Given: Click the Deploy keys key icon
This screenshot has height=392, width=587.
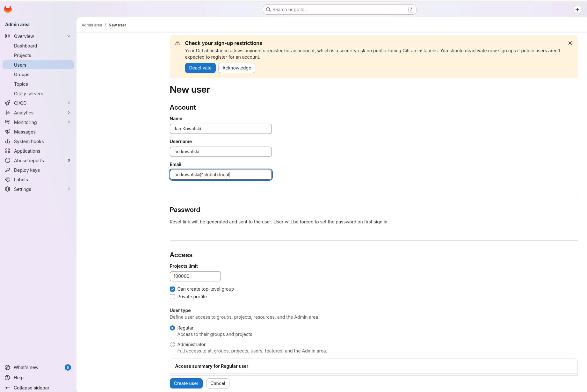Looking at the screenshot, I should (x=8, y=170).
